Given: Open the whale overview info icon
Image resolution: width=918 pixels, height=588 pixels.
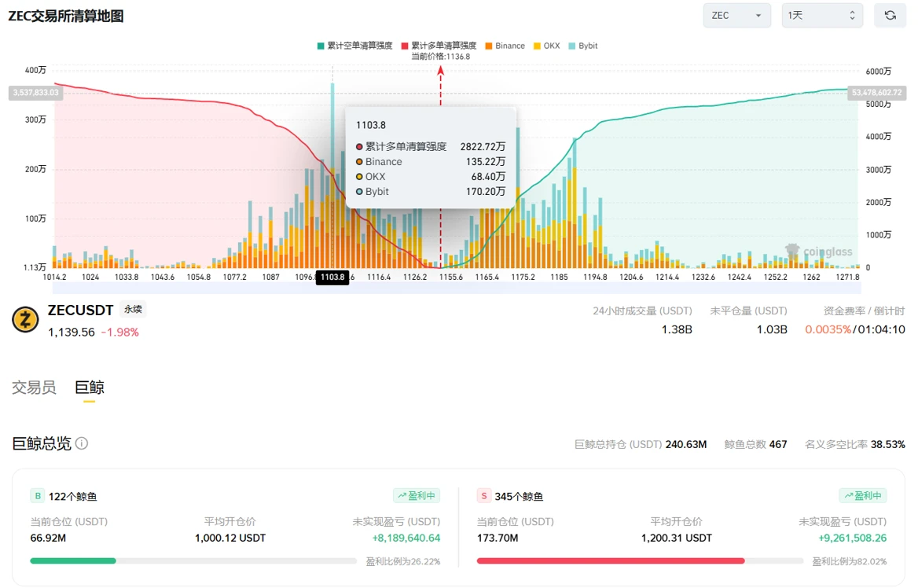Looking at the screenshot, I should pyautogui.click(x=82, y=443).
